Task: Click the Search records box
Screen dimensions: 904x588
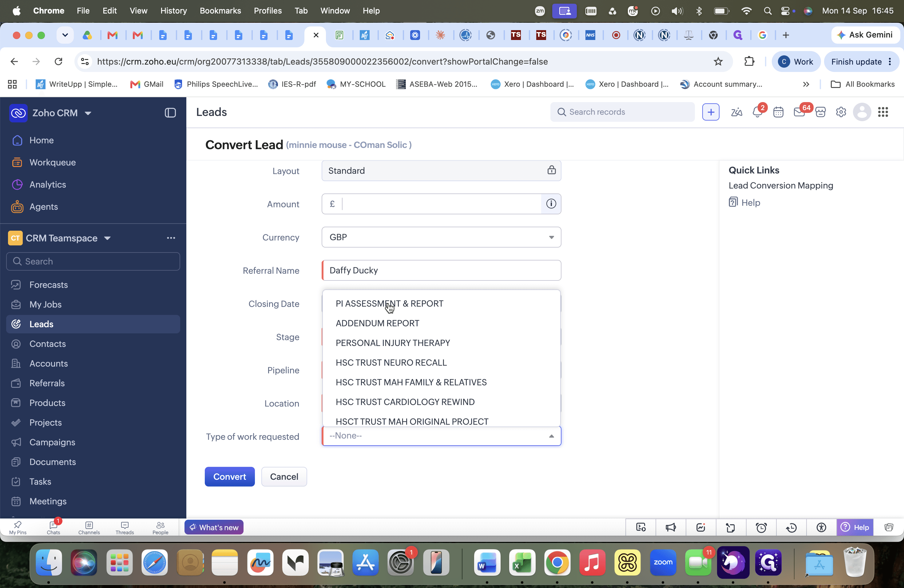Action: [x=622, y=112]
